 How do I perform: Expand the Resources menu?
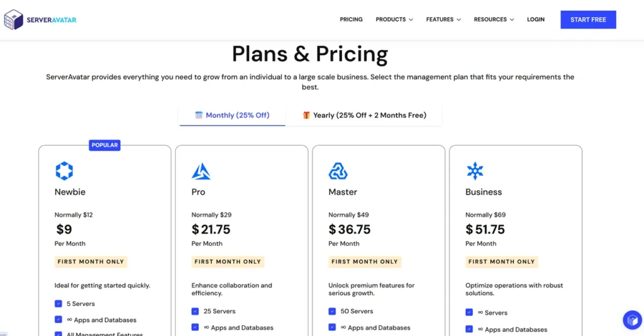[x=494, y=19]
